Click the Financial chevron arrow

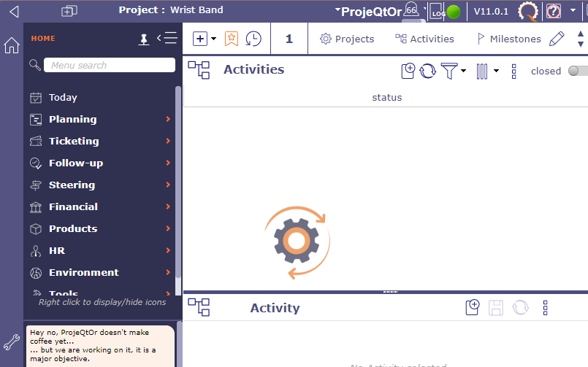tap(168, 206)
